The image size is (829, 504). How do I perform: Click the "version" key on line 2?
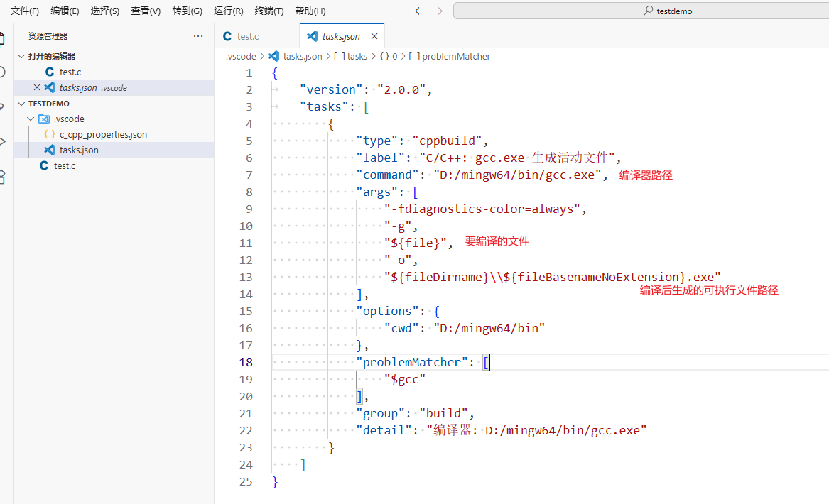coord(331,90)
